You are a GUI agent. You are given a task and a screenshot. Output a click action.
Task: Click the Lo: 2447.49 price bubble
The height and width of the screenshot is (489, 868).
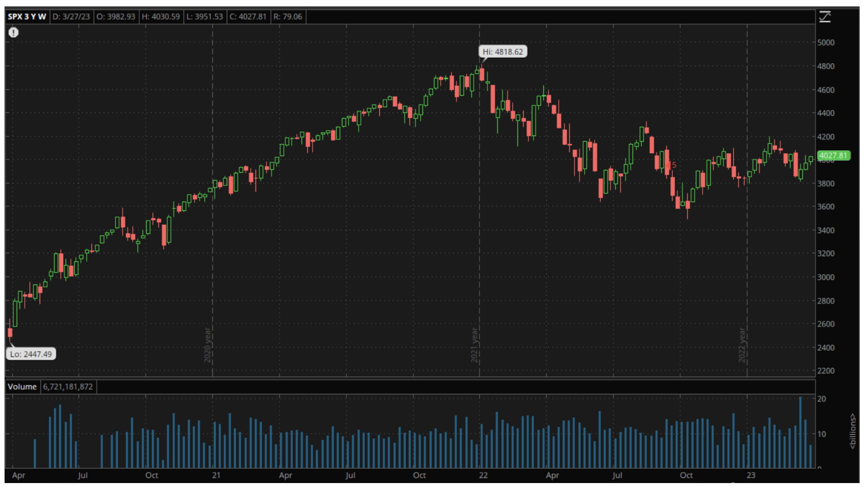(x=31, y=354)
